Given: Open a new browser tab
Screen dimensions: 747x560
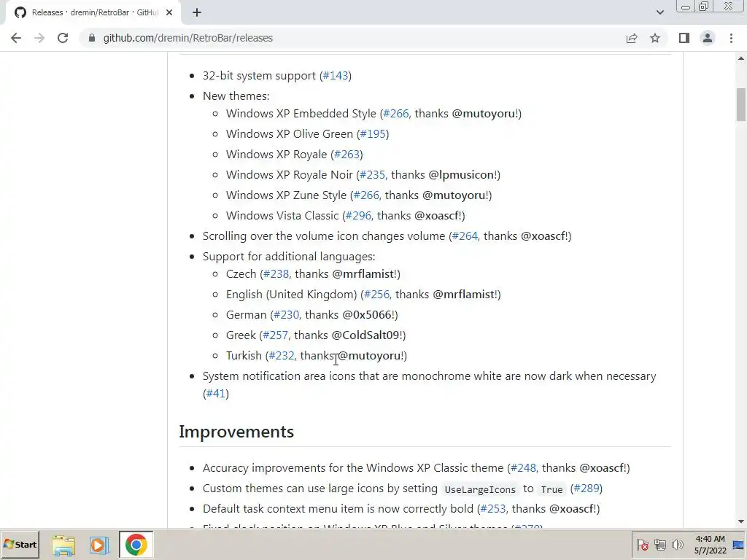Looking at the screenshot, I should pos(197,12).
